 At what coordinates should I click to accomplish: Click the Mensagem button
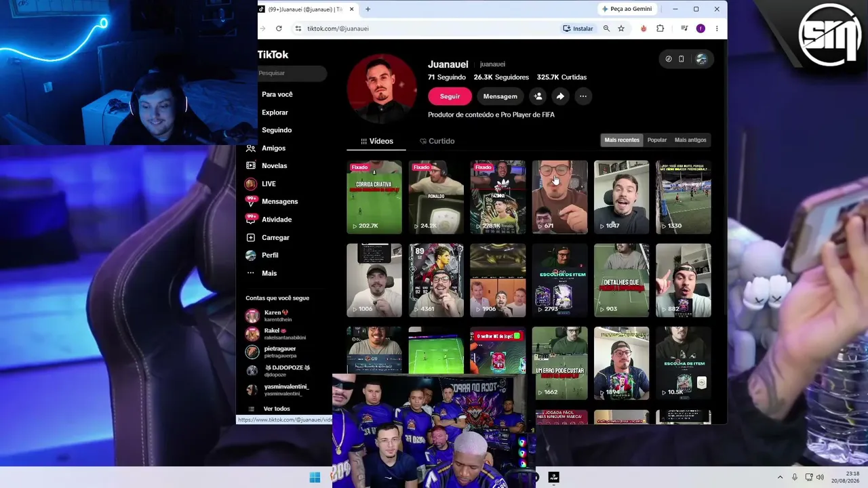[x=500, y=96]
